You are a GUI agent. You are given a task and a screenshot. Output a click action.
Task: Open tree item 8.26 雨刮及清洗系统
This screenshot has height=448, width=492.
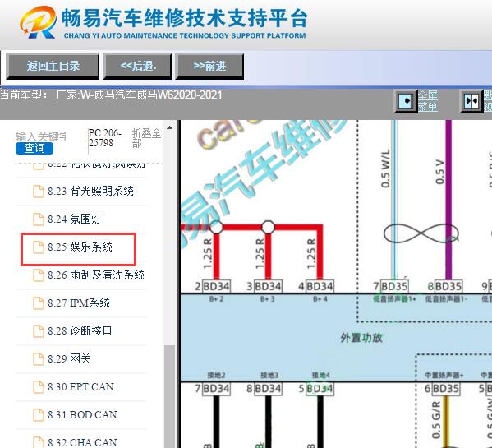pyautogui.click(x=96, y=275)
